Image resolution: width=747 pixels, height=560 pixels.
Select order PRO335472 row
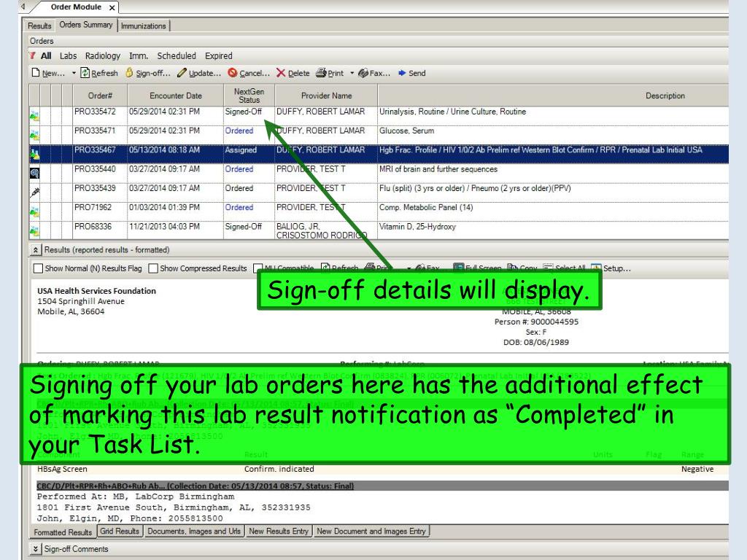point(379,116)
